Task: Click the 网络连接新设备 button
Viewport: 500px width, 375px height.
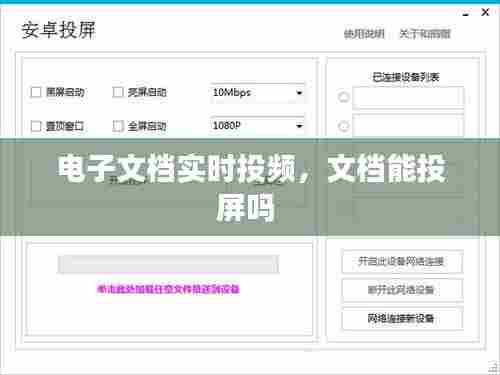Action: pos(402,318)
